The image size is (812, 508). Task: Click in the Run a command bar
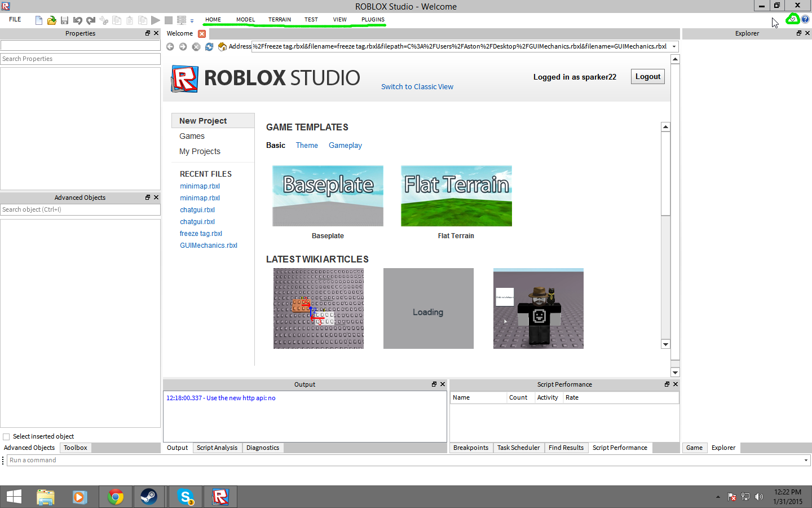pos(404,461)
